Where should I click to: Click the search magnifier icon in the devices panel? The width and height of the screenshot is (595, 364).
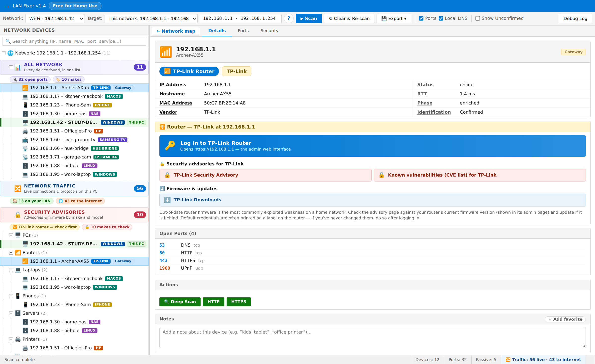[8, 41]
